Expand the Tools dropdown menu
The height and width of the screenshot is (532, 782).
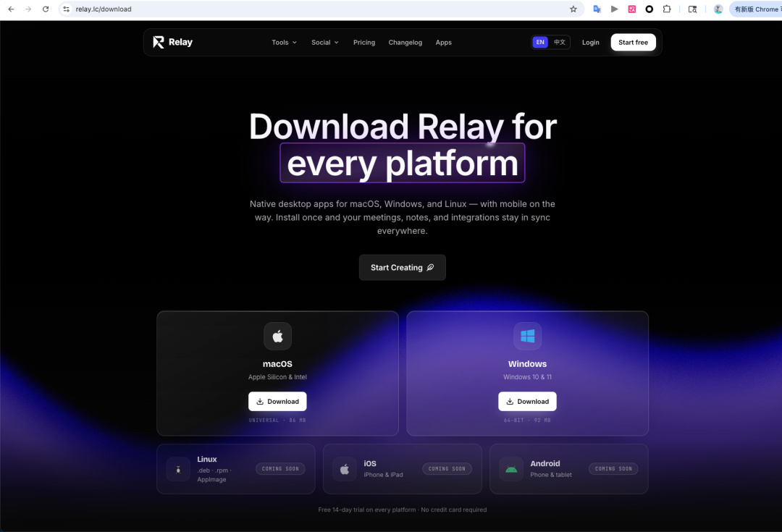pos(285,43)
